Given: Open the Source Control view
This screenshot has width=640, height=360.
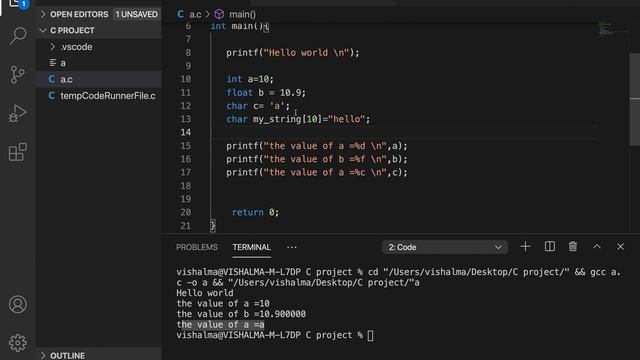Looking at the screenshot, I should tap(17, 75).
